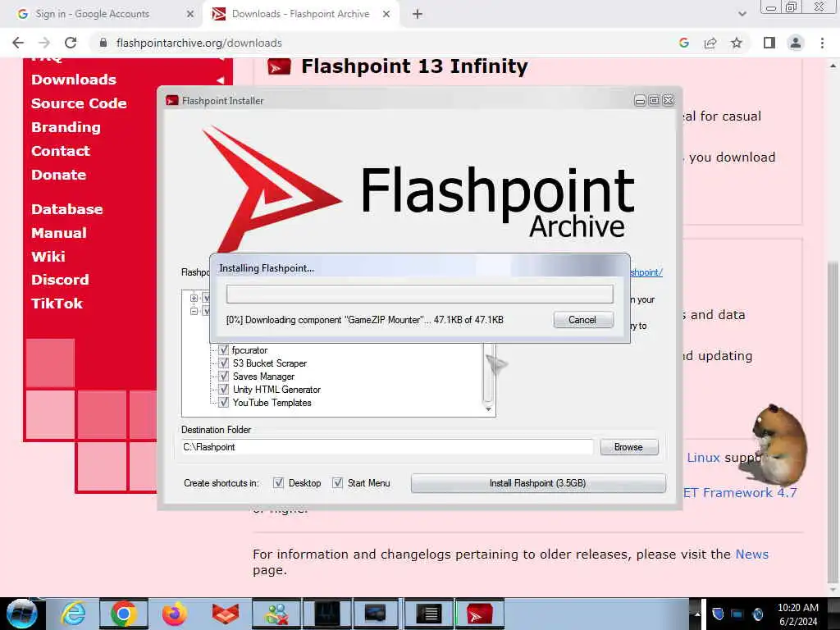Toggle the browser side panel icon
Screen dimensions: 840x630
pyautogui.click(x=769, y=43)
